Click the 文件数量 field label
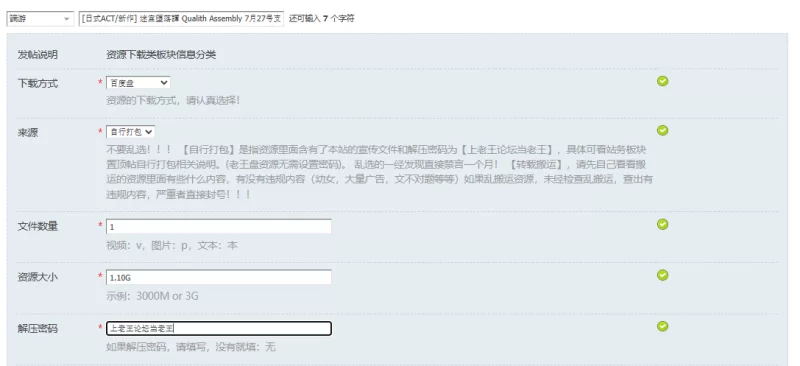800x366 pixels. [x=38, y=227]
